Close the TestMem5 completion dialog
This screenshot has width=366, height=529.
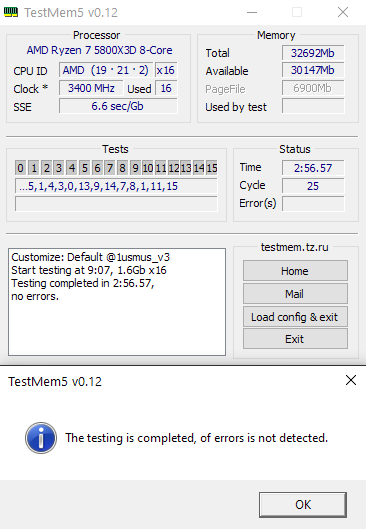pyautogui.click(x=351, y=380)
